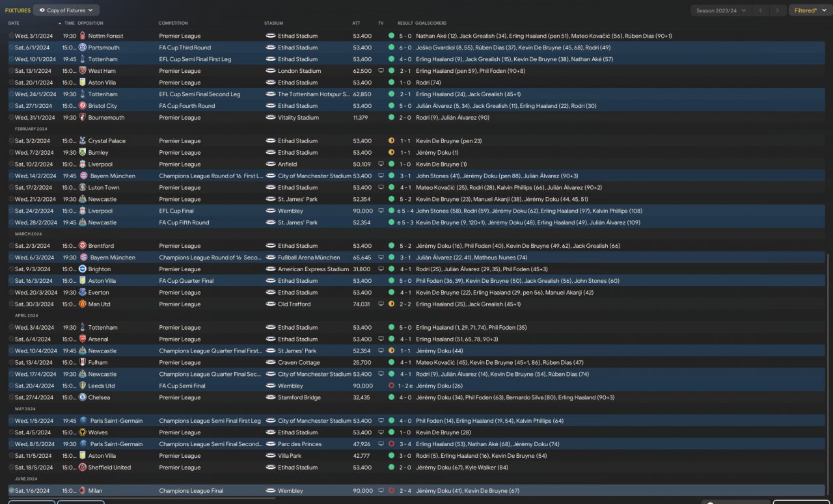Click the EFL Cup Final competition text
The height and width of the screenshot is (504, 833).
176,211
